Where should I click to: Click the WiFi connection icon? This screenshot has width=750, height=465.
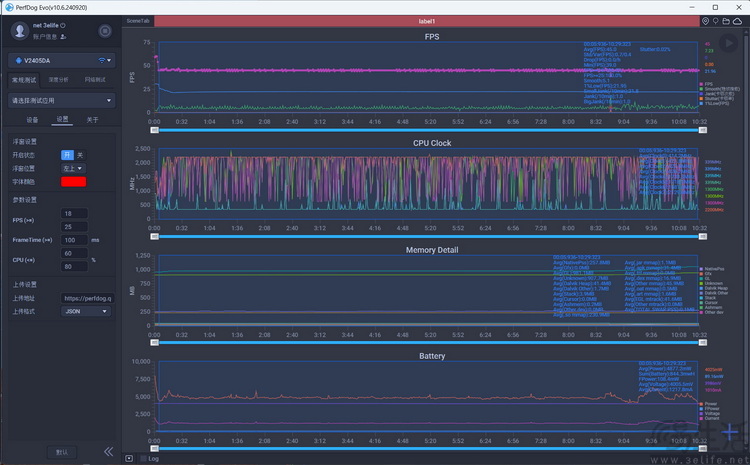pos(101,60)
